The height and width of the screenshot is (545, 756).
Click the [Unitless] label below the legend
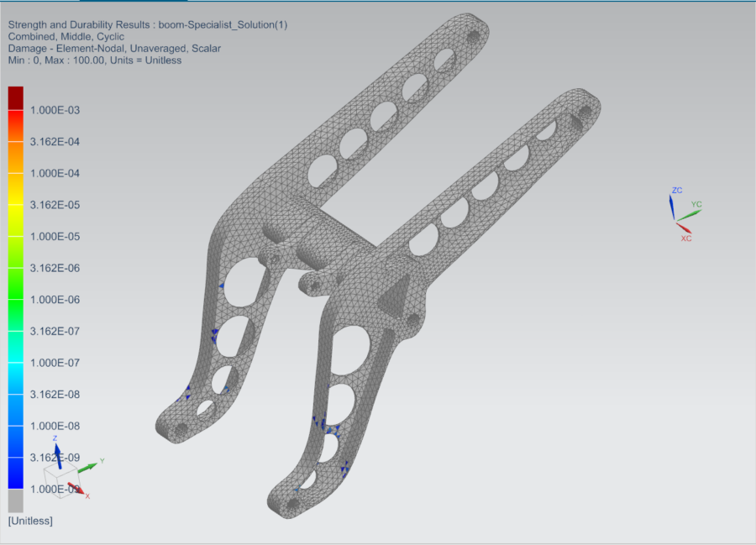[x=29, y=521]
